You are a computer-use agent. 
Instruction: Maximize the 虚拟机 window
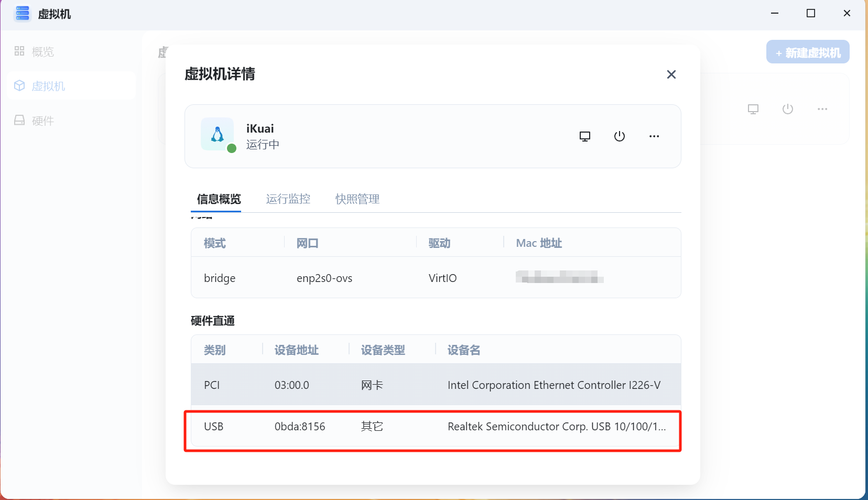[x=811, y=13]
